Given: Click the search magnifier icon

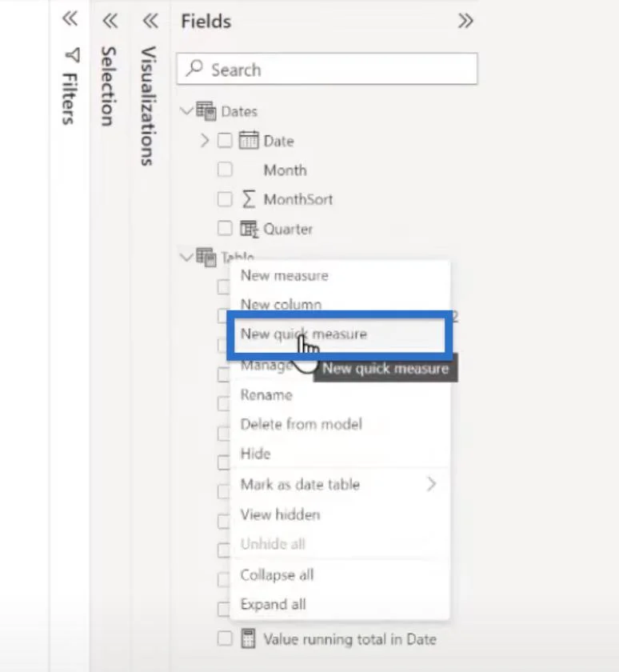Looking at the screenshot, I should (194, 68).
